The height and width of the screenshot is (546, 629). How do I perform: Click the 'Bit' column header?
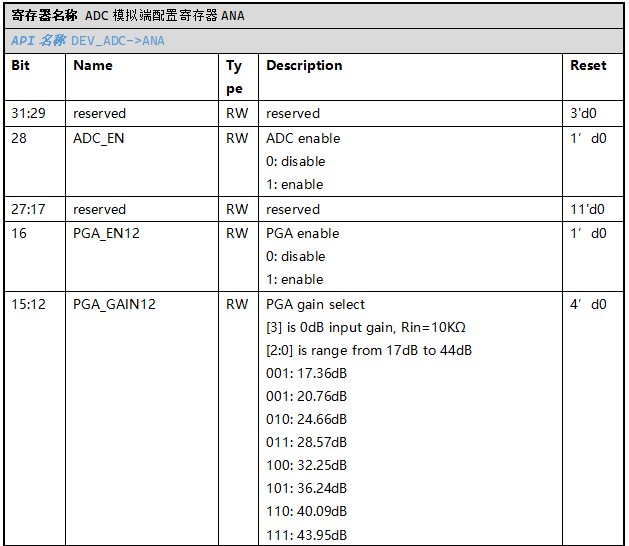pyautogui.click(x=20, y=65)
